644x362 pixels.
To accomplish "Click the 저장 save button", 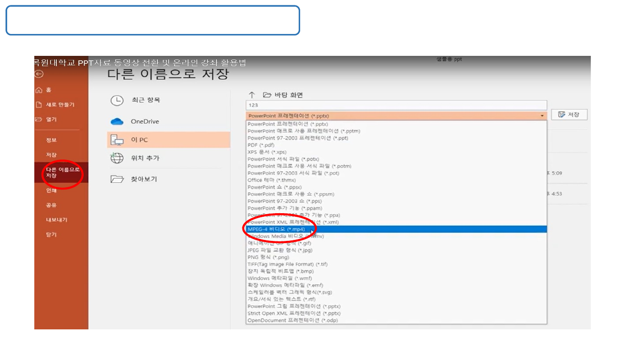I will coord(569,115).
